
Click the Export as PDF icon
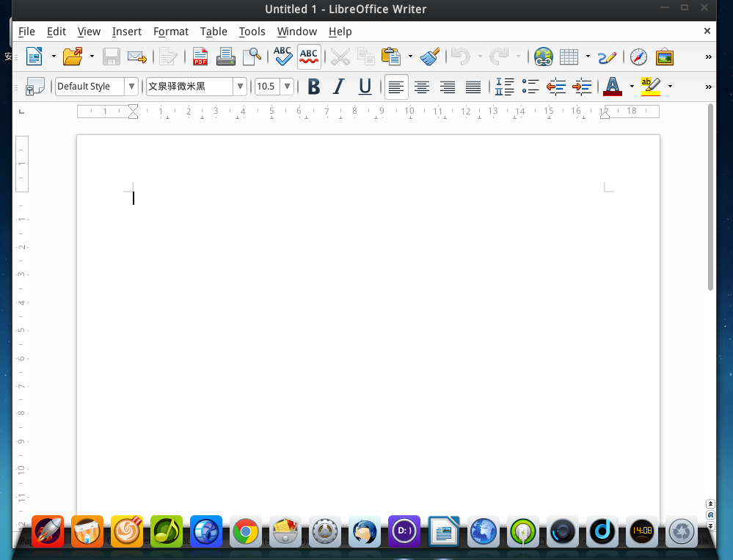pos(200,57)
